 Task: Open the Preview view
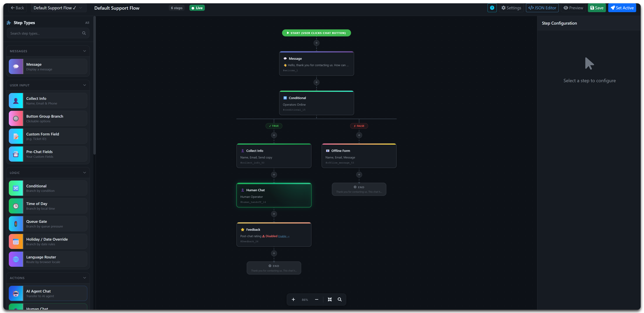coord(573,8)
